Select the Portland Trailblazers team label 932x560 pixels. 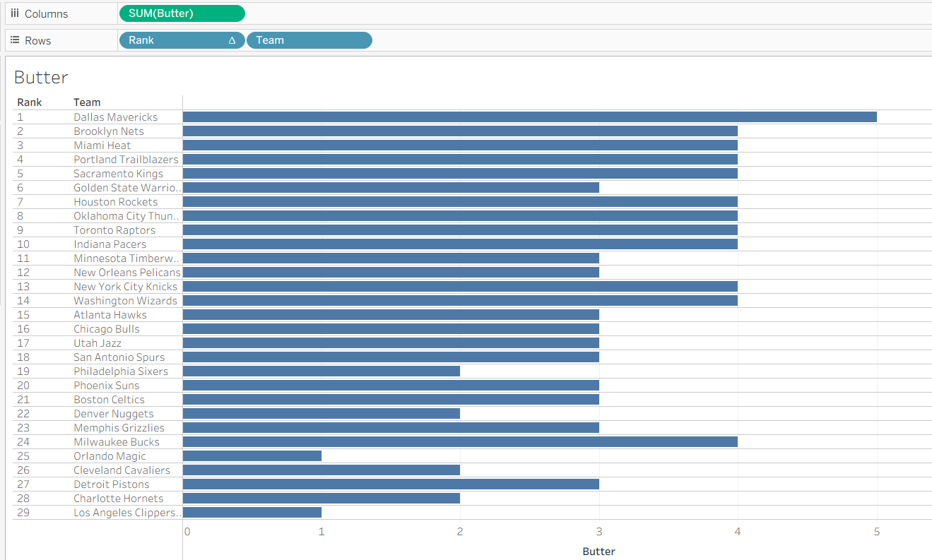tap(126, 160)
